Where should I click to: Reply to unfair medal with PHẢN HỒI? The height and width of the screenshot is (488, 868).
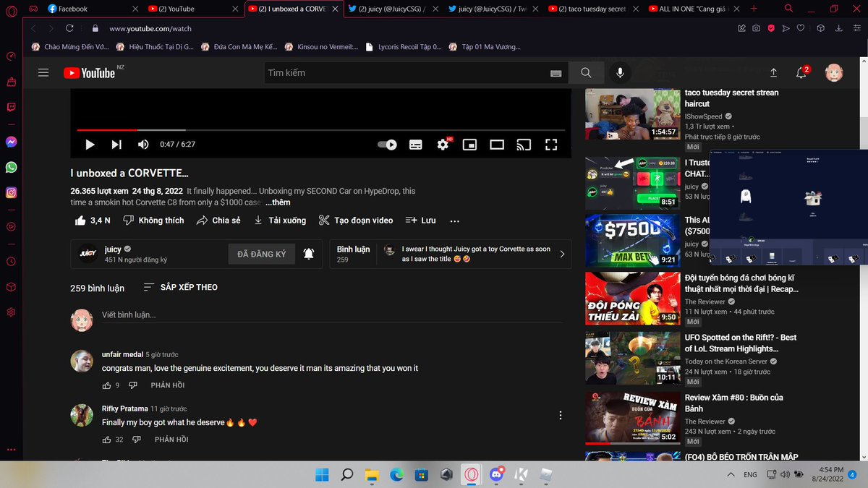tap(167, 385)
